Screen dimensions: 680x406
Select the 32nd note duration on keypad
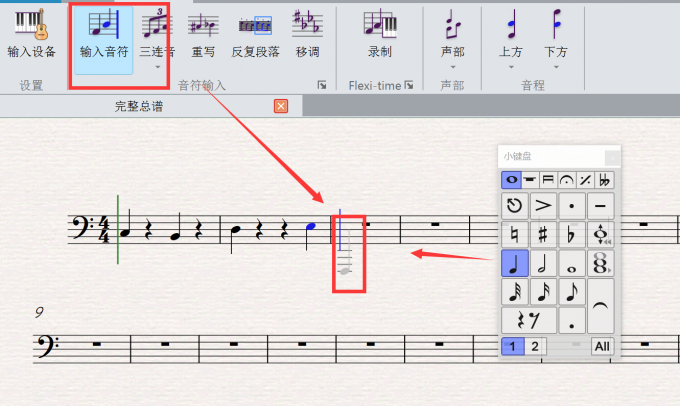(x=515, y=292)
